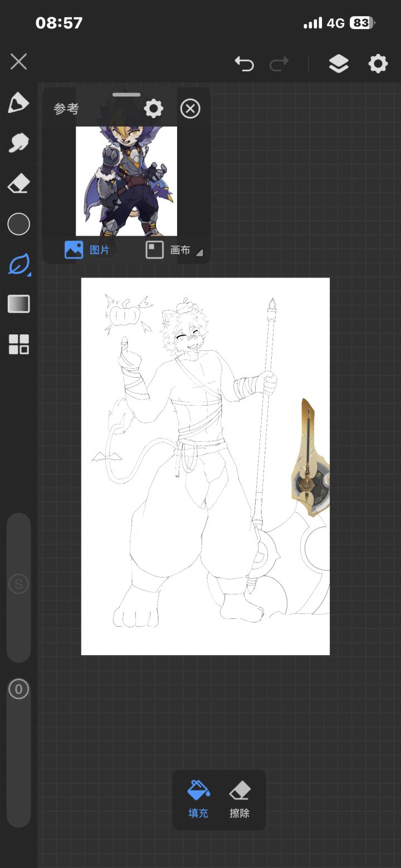Open the layers panel
401x868 pixels.
click(x=339, y=64)
